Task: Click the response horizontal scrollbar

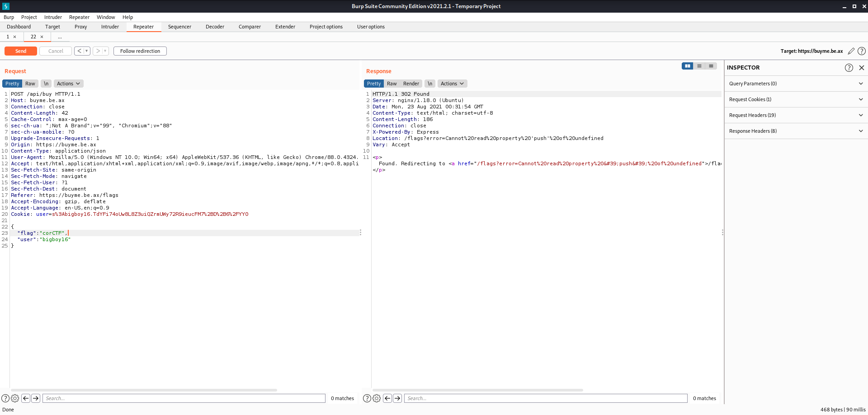Action: pyautogui.click(x=478, y=390)
